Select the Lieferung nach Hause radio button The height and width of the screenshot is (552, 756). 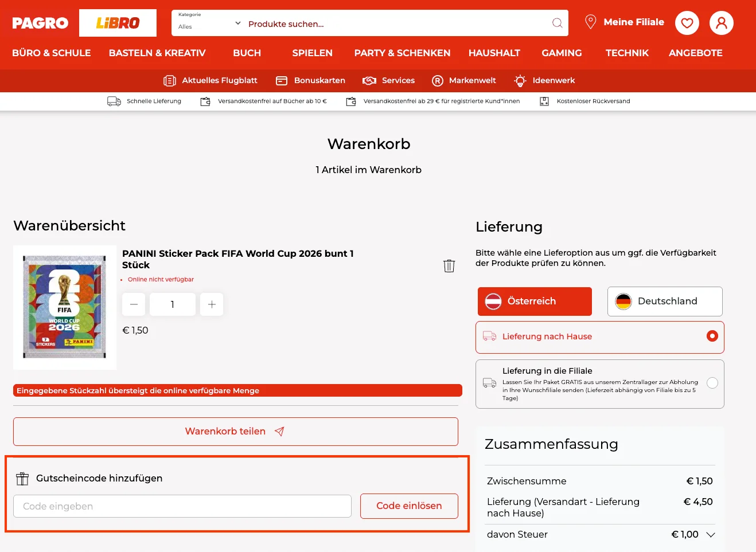click(712, 336)
